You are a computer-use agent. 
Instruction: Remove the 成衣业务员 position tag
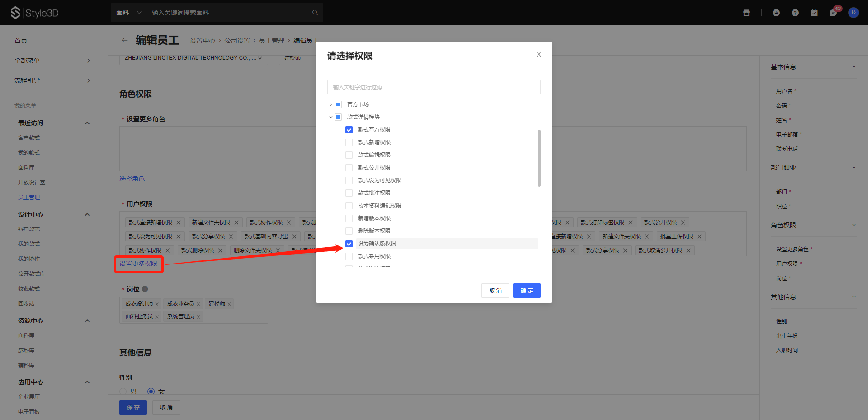coord(198,304)
